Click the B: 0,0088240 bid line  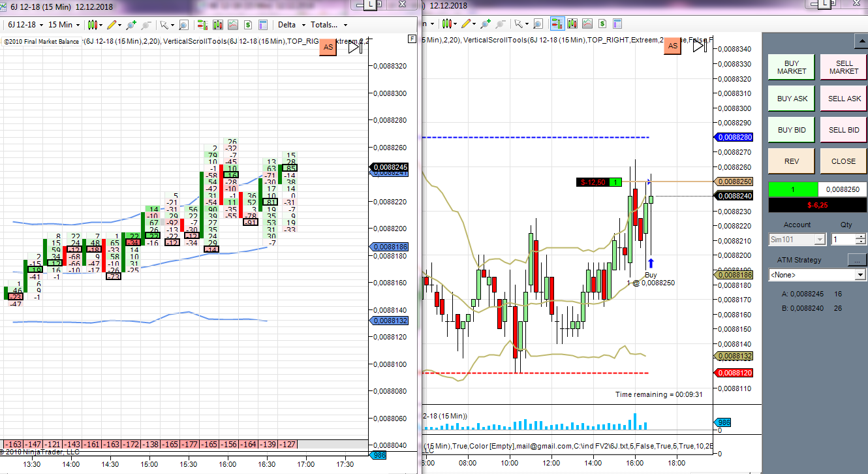(x=812, y=308)
